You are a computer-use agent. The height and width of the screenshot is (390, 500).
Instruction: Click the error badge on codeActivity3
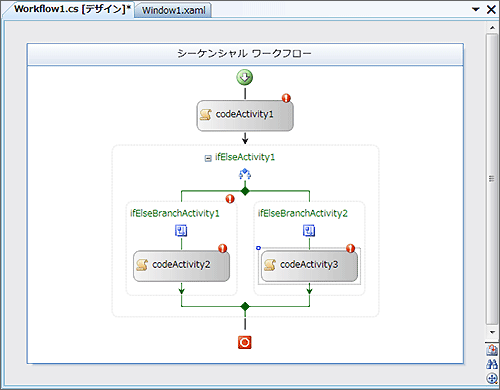pos(350,248)
